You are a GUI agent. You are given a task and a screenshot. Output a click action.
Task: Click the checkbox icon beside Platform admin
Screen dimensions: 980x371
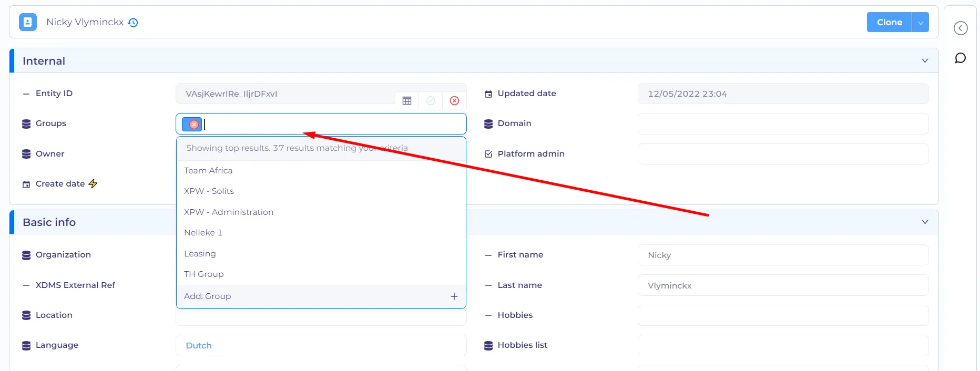coord(488,154)
